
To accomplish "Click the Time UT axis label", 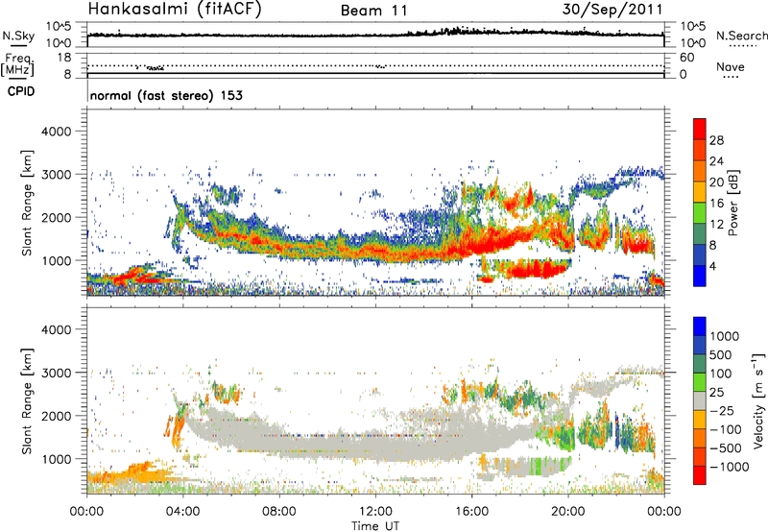I will (375, 526).
